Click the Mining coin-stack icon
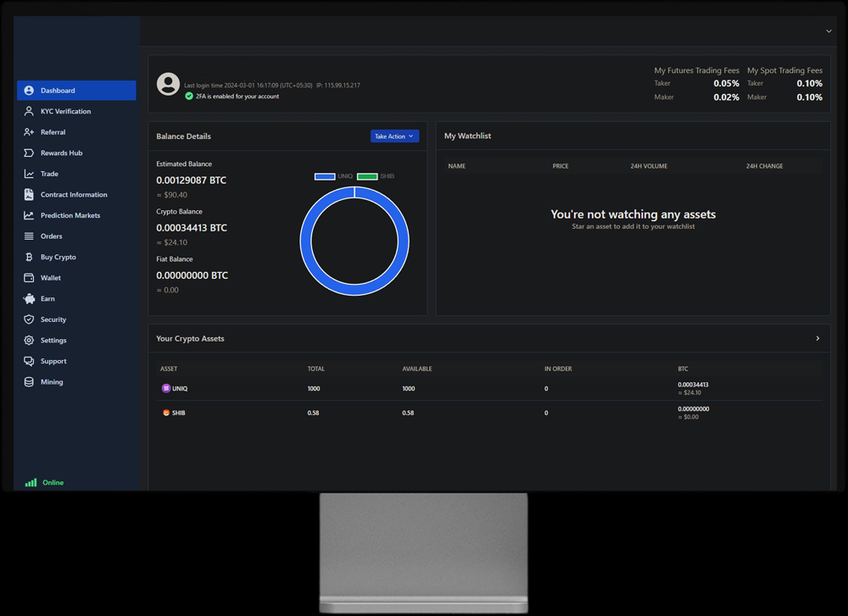Screen dimensions: 848x616 tap(29, 382)
